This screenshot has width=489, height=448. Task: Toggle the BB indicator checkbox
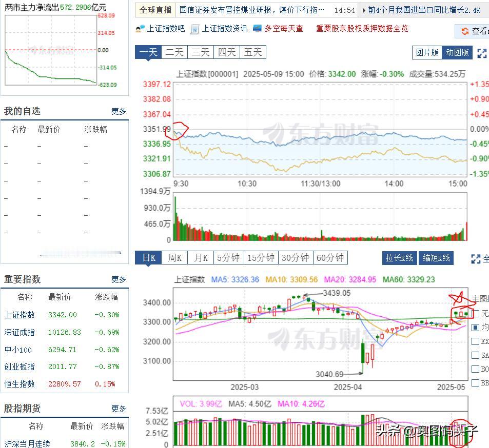coord(476,382)
